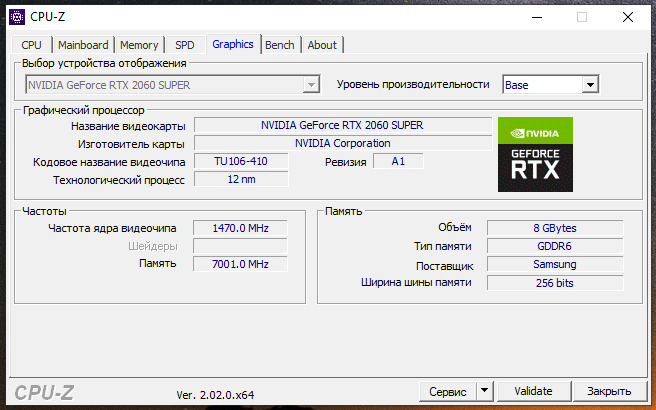This screenshot has height=410, width=656.
Task: Click the Samsung vendor field
Action: [555, 264]
